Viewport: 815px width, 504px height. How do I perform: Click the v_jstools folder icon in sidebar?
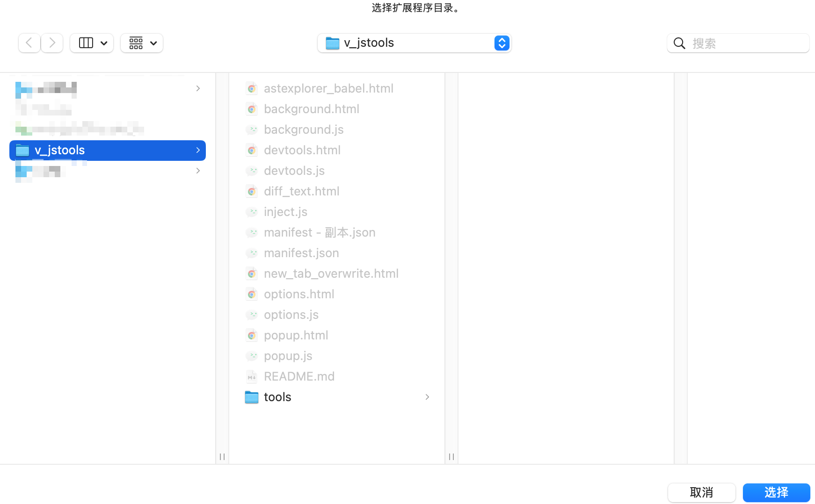click(x=22, y=150)
